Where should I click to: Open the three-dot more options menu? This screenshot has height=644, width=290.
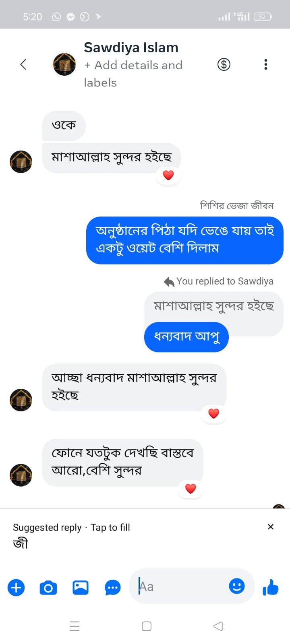(265, 64)
